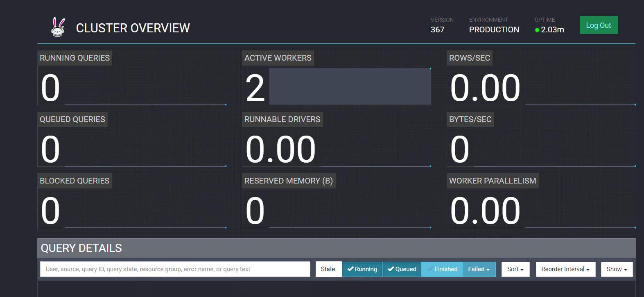Screen dimensions: 644x297
Task: Expand the Show dropdown menu
Action: point(617,269)
